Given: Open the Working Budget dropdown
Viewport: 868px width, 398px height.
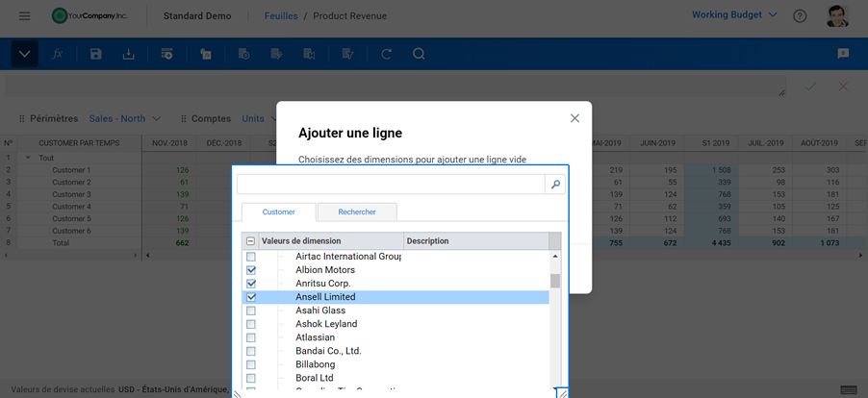Looking at the screenshot, I should tap(734, 15).
